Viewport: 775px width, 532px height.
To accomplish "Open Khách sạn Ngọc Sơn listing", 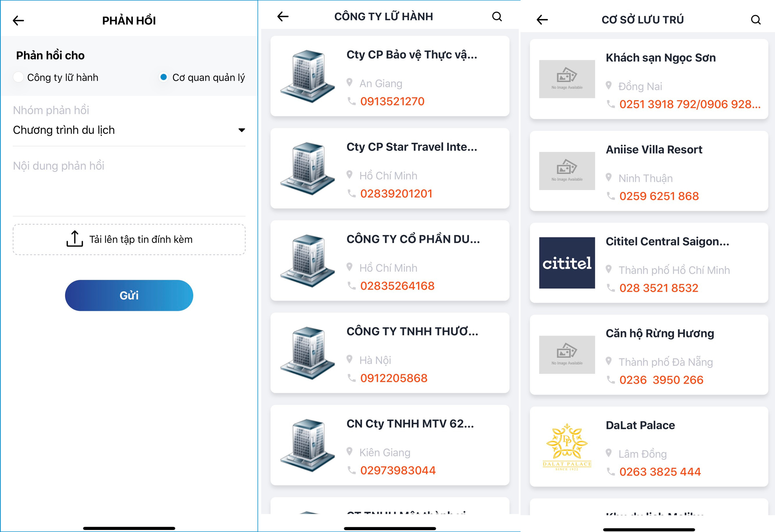I will point(649,79).
